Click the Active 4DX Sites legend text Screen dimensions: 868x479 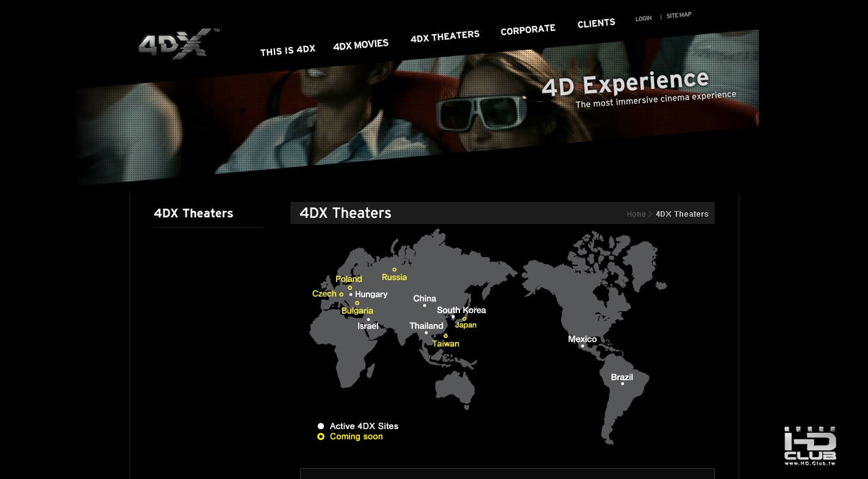point(364,427)
